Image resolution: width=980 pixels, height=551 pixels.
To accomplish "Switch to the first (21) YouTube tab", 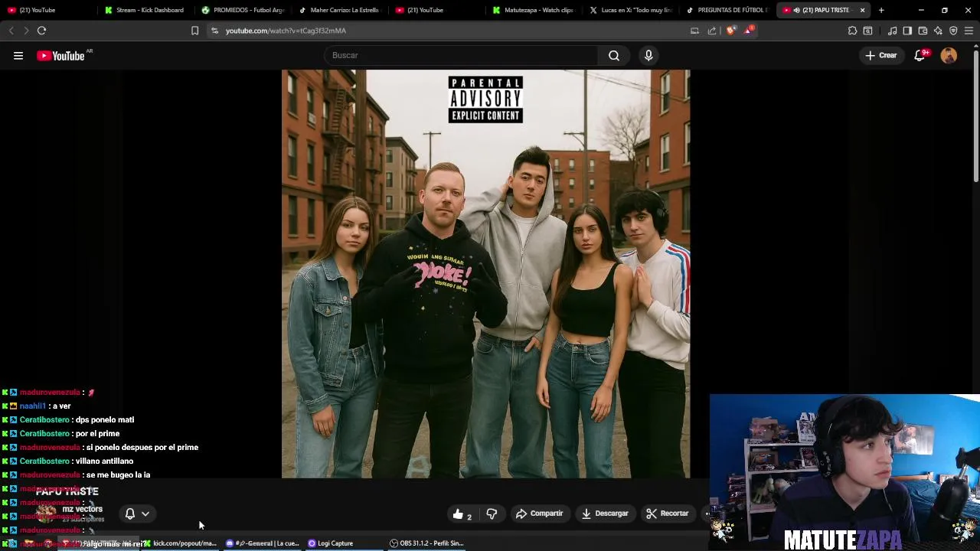I will point(47,10).
